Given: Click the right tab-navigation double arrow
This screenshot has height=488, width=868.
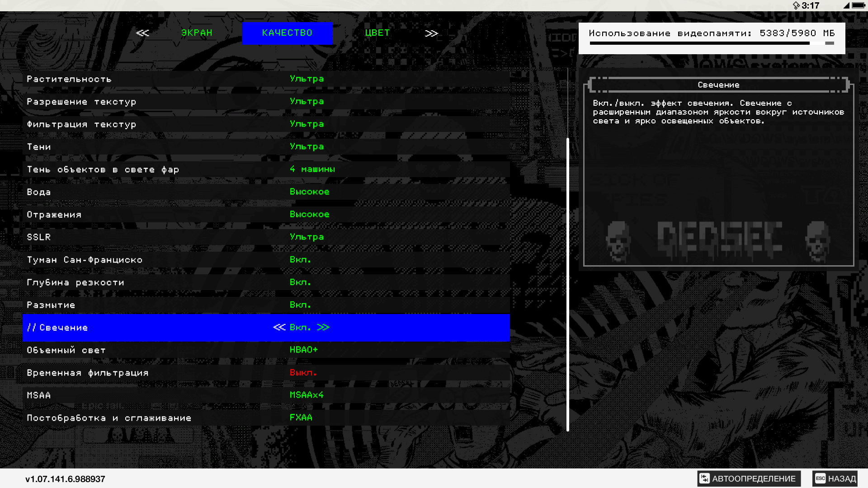Looking at the screenshot, I should click(x=431, y=33).
